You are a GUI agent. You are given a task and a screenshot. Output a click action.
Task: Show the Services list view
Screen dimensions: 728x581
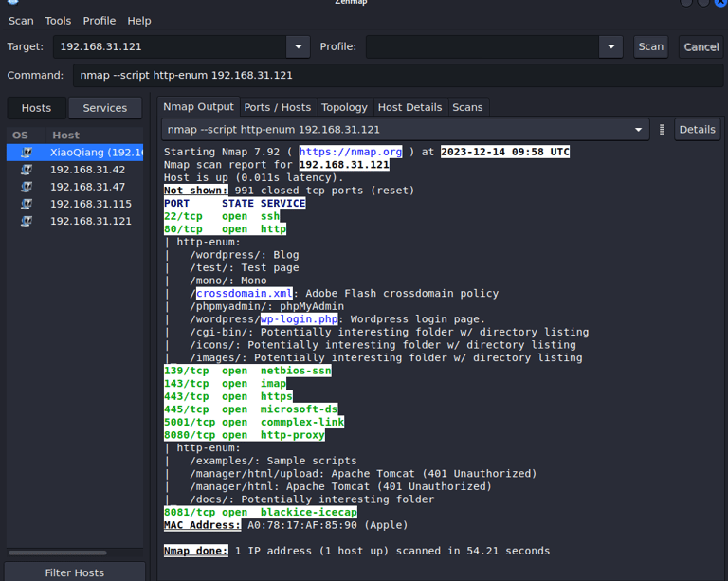tap(105, 108)
